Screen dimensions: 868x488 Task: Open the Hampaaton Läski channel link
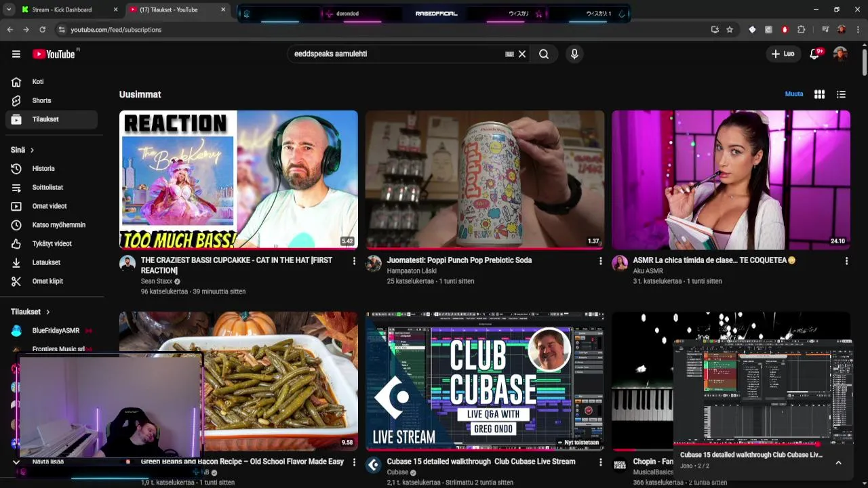click(412, 271)
